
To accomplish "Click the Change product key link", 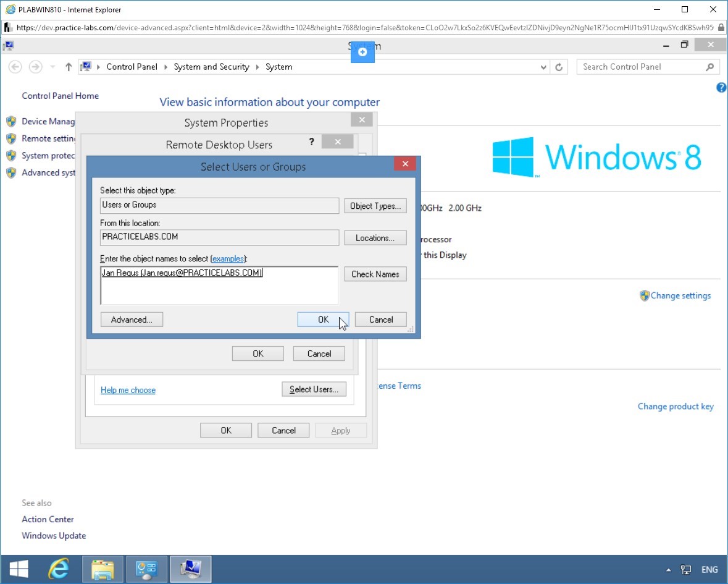I will point(676,407).
